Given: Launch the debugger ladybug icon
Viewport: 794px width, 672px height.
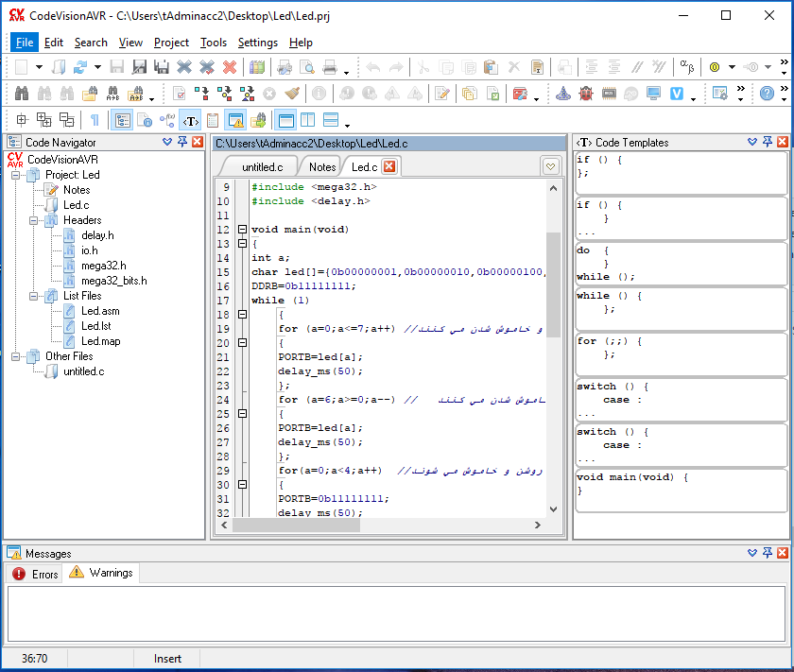Looking at the screenshot, I should [586, 94].
